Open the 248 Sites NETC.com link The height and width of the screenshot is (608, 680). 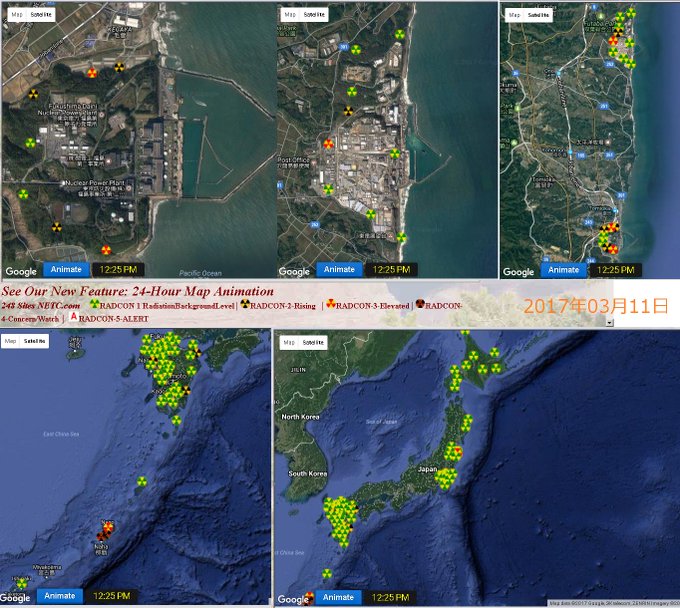[x=40, y=305]
